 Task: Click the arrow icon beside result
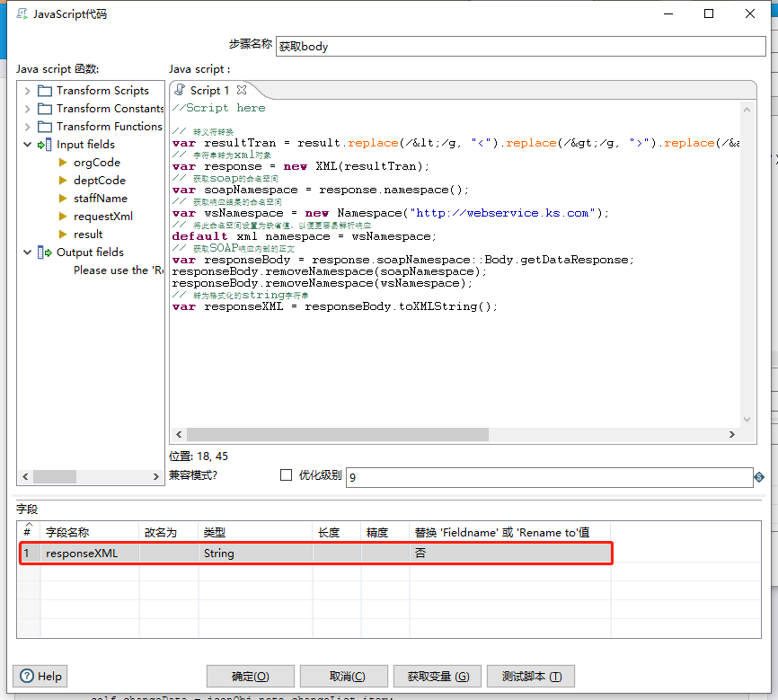click(x=63, y=235)
